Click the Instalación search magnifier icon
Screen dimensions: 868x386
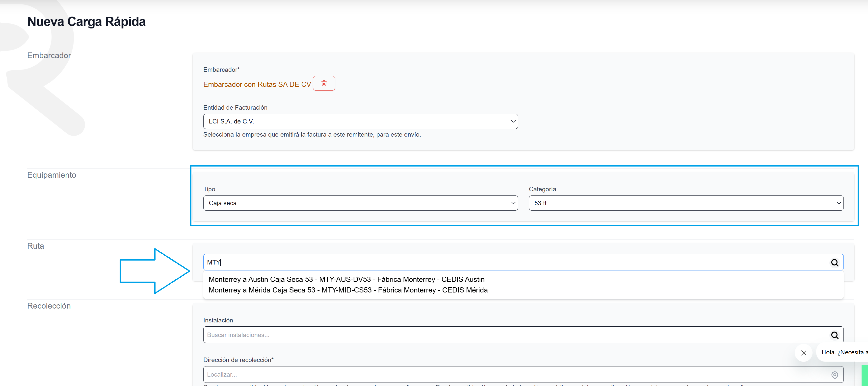pyautogui.click(x=834, y=335)
